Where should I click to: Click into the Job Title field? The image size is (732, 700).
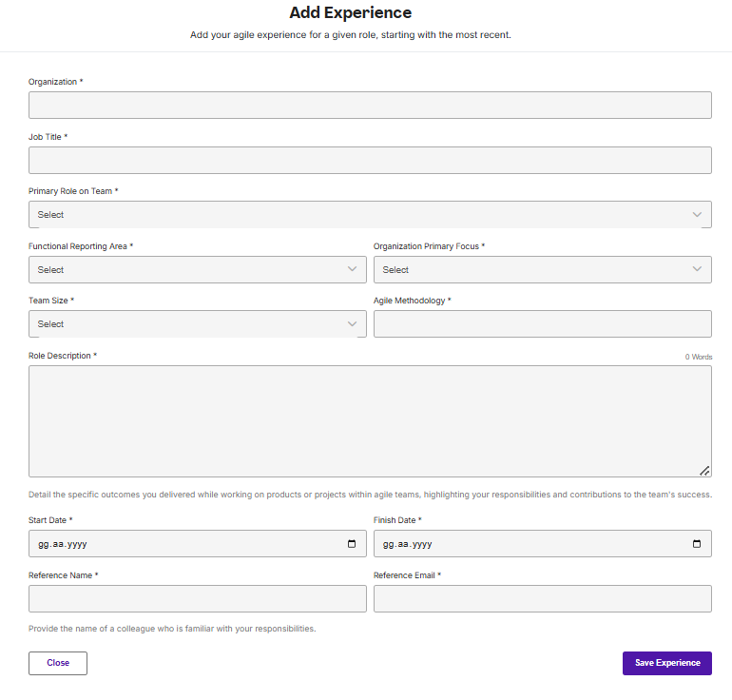coord(370,160)
